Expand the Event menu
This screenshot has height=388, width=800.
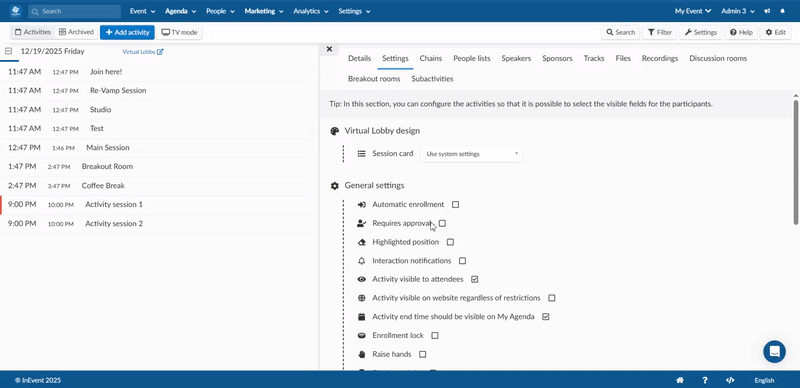(142, 11)
